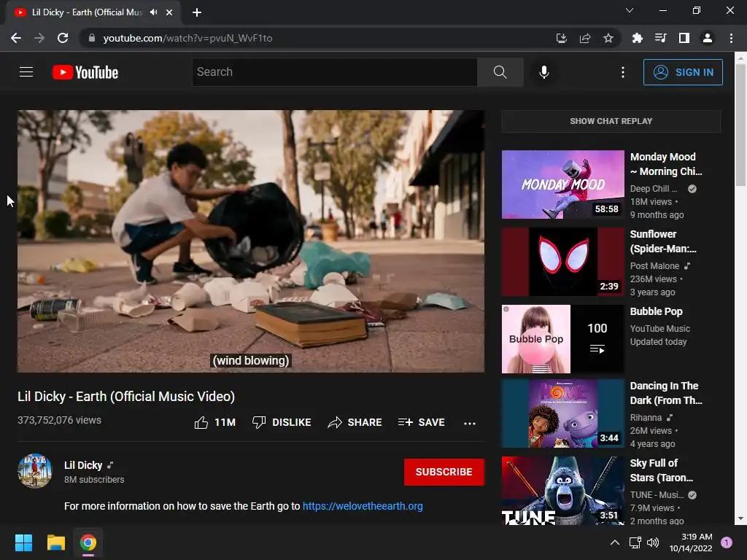
Task: Open the Chrome three-dot menu
Action: pos(731,38)
